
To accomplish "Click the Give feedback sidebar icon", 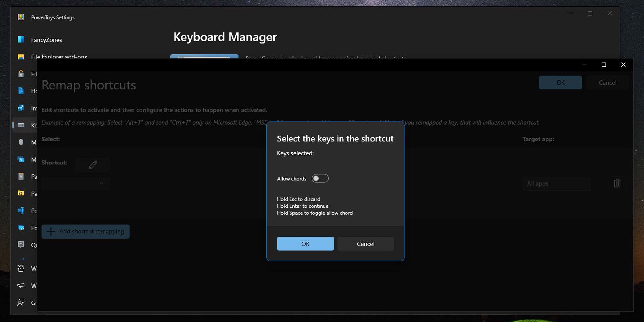I will coord(21,302).
